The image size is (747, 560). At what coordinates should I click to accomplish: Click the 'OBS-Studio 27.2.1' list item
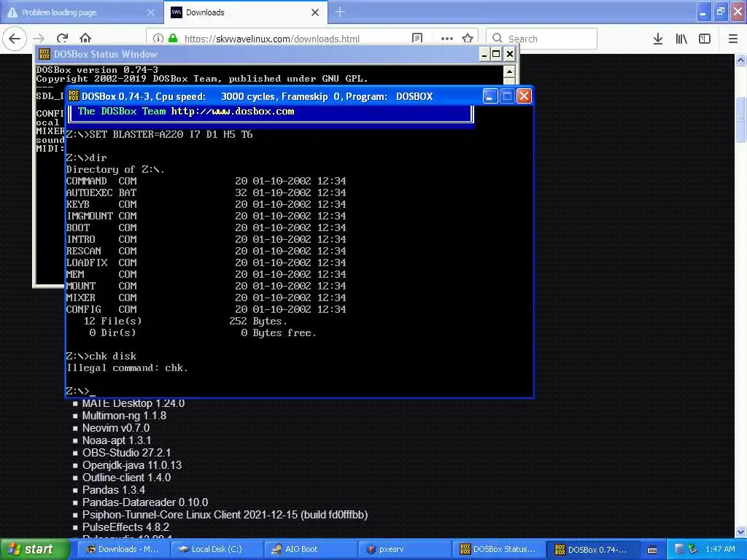[126, 453]
